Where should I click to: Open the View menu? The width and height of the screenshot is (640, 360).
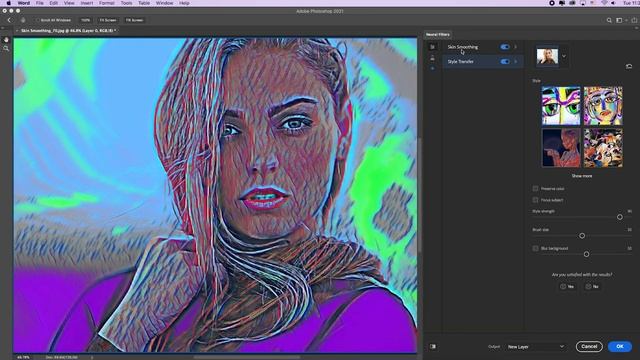(x=69, y=3)
